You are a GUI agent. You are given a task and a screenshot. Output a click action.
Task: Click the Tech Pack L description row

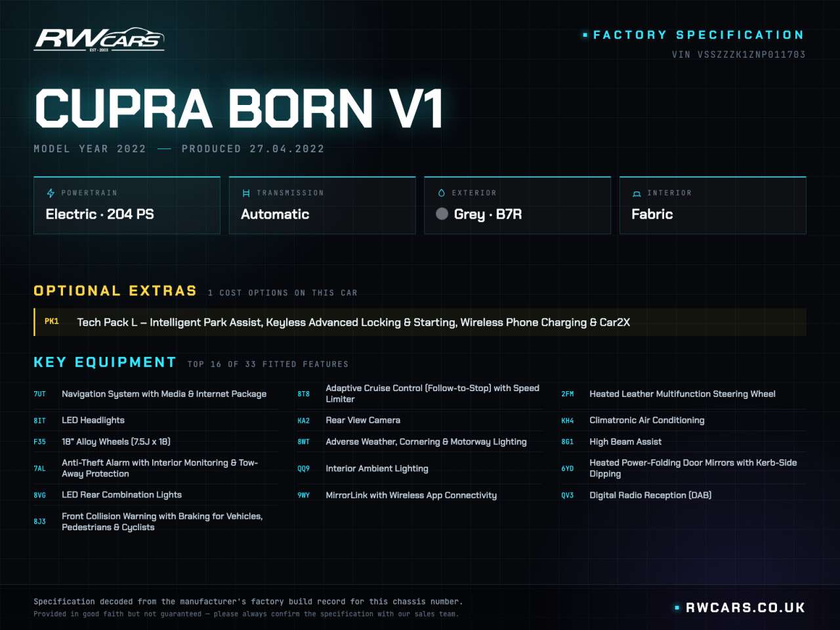pyautogui.click(x=420, y=322)
